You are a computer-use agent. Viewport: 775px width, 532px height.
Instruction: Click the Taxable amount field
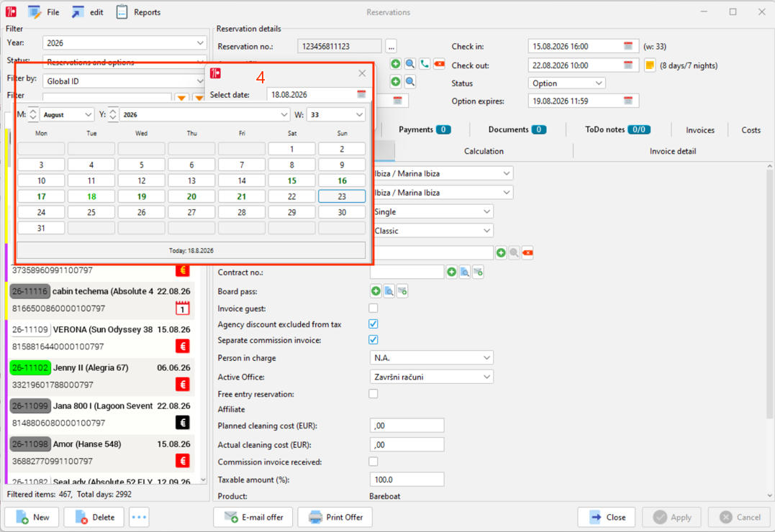pos(407,480)
